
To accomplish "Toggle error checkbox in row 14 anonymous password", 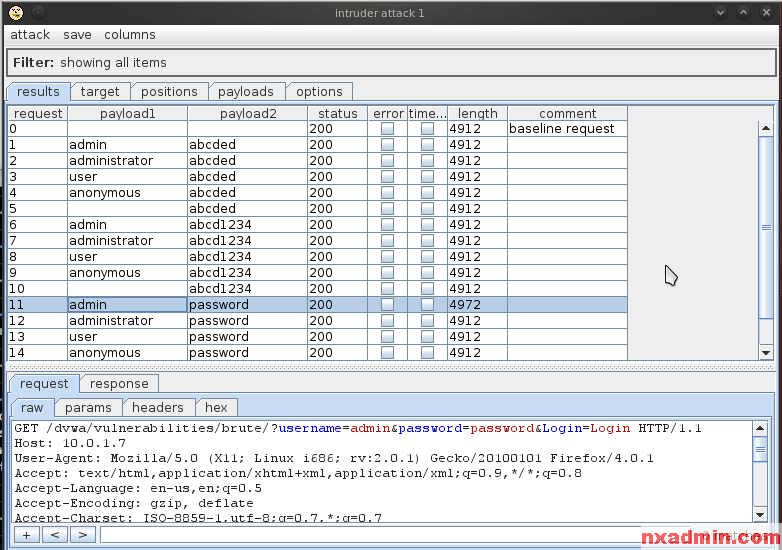I will [387, 353].
